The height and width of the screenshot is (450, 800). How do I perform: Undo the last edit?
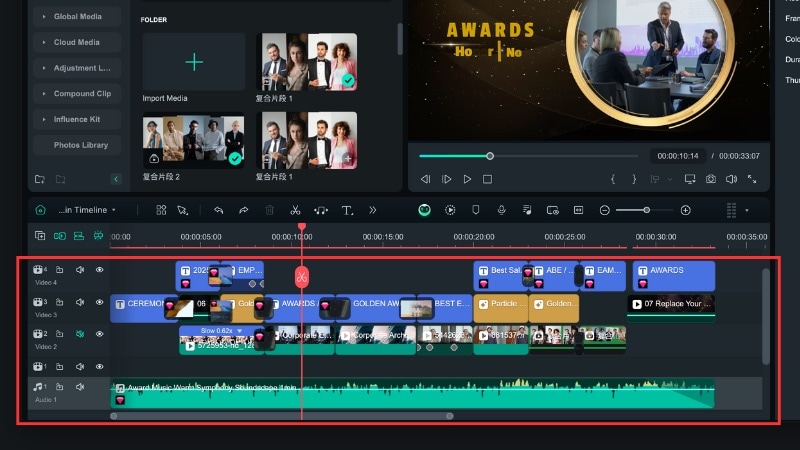(218, 210)
